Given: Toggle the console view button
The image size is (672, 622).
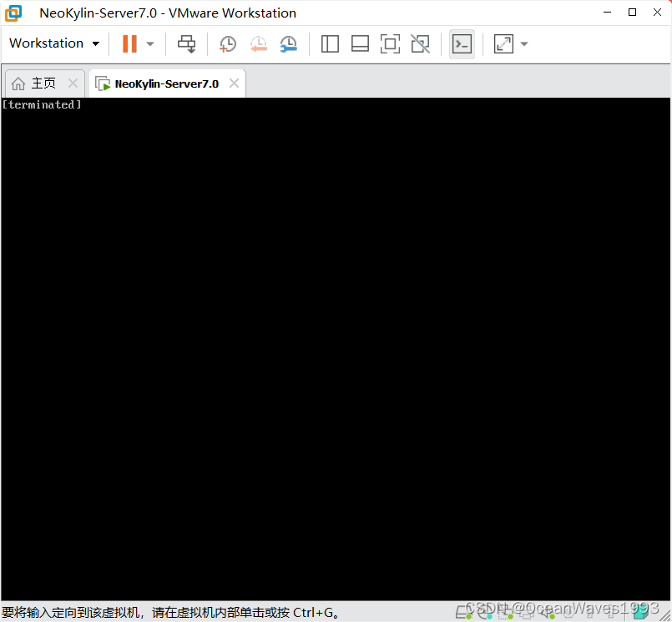Looking at the screenshot, I should tap(462, 43).
